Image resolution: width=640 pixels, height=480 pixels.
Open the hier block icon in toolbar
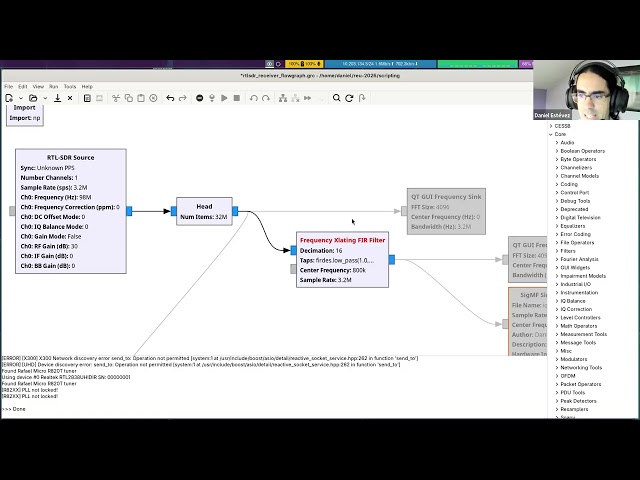click(x=362, y=98)
